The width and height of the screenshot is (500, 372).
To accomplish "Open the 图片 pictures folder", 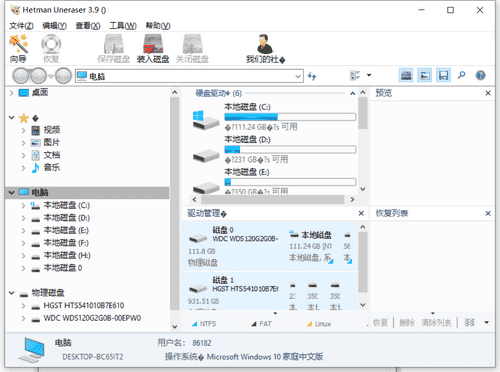I will coord(45,142).
